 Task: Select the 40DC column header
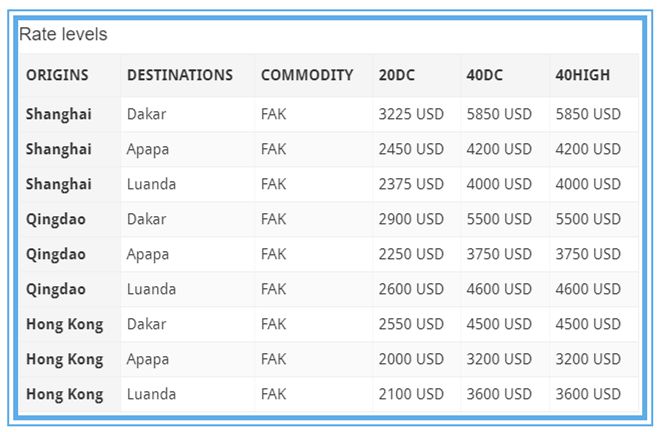tap(487, 75)
